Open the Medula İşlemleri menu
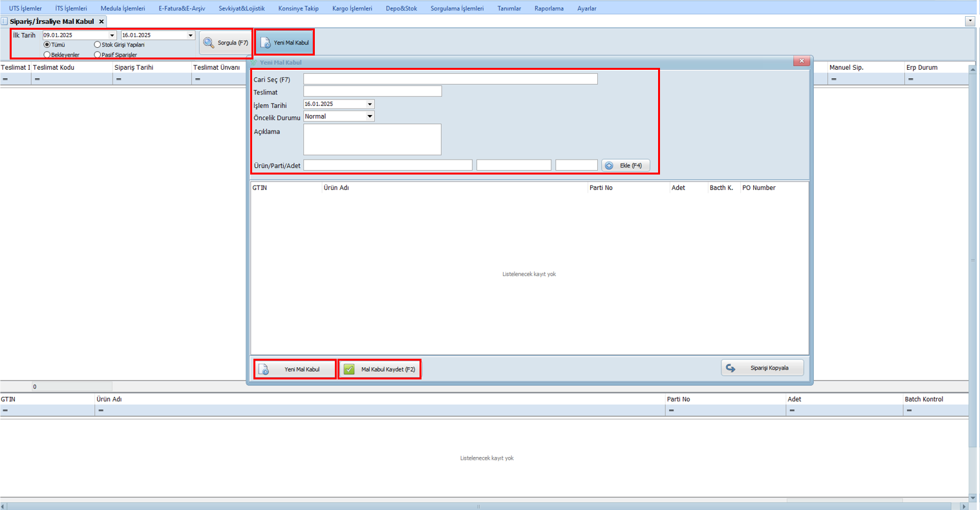980x510 pixels. pyautogui.click(x=123, y=8)
